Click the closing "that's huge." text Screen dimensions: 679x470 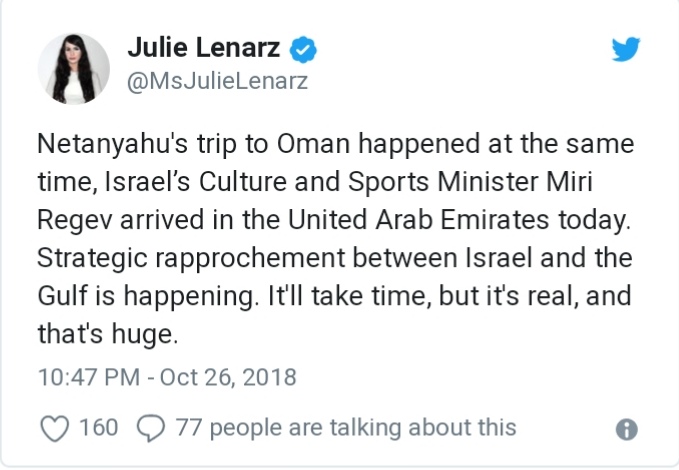pos(109,334)
